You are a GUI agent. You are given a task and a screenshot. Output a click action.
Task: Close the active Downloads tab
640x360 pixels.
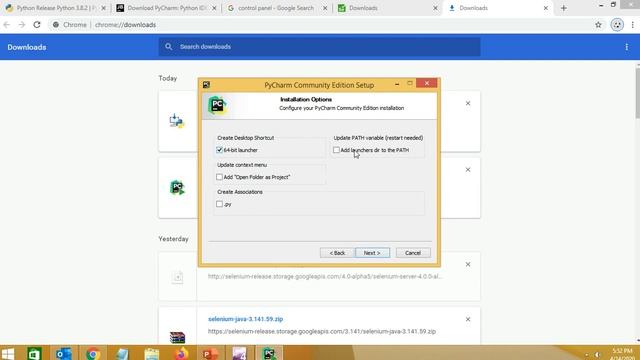pyautogui.click(x=546, y=8)
